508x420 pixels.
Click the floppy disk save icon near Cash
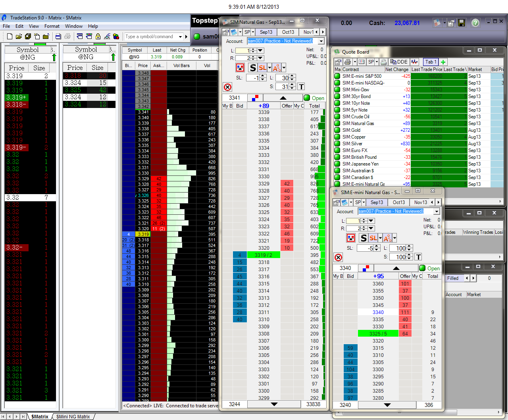pyautogui.click(x=461, y=23)
